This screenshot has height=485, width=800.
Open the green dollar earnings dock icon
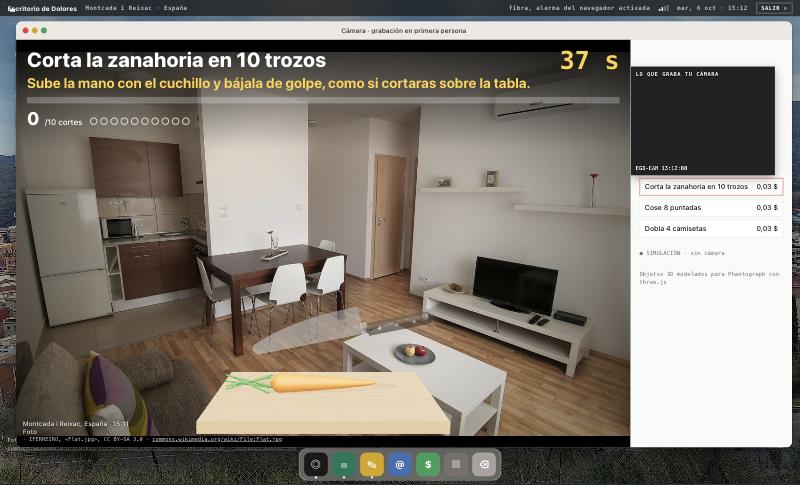[428, 464]
